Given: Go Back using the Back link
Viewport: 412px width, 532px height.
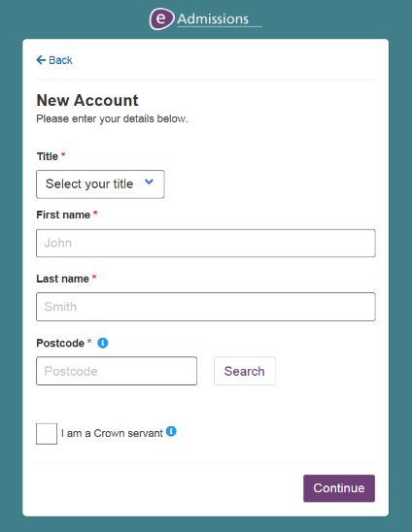Looking at the screenshot, I should (x=54, y=60).
